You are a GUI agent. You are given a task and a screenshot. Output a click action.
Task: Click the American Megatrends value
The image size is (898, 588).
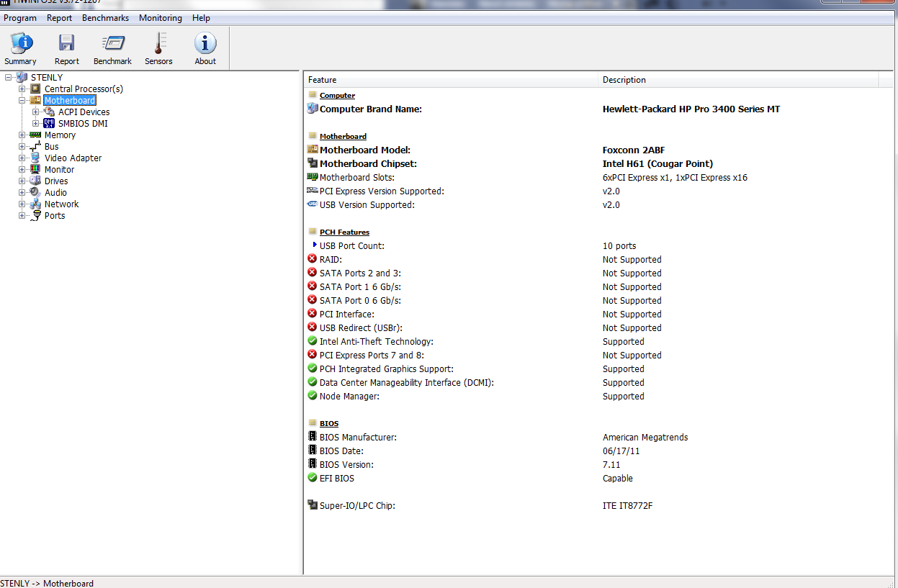645,437
